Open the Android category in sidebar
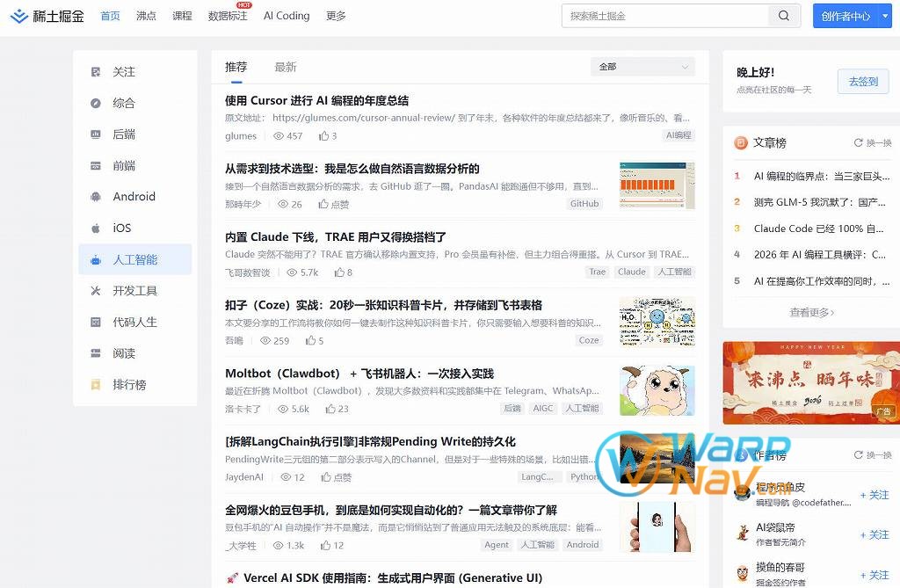The height and width of the screenshot is (588, 900). [134, 197]
